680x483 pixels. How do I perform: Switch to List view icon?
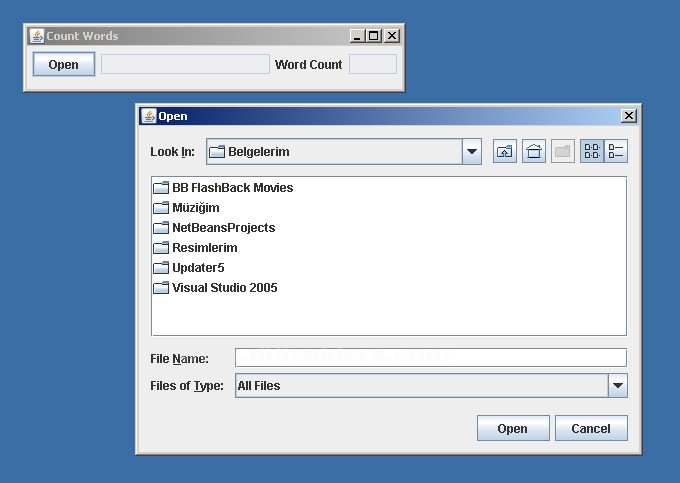[x=592, y=152]
